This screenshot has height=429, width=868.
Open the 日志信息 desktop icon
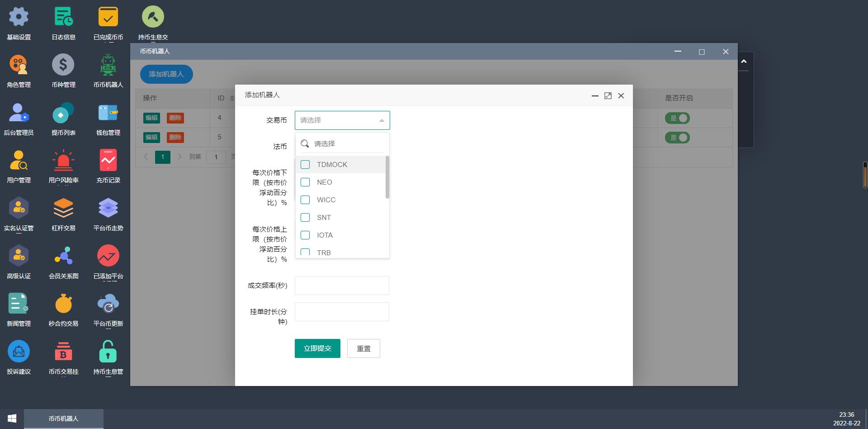pos(63,17)
